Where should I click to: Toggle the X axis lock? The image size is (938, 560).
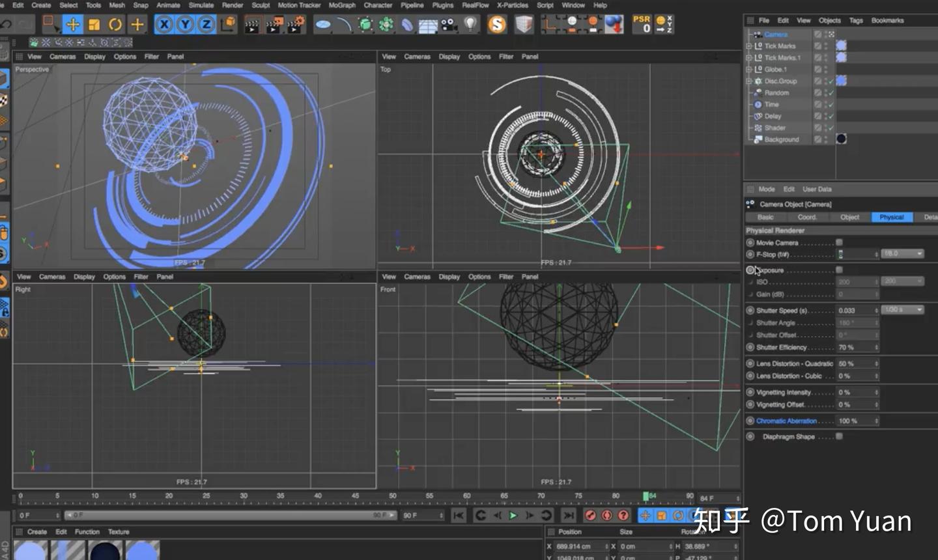pyautogui.click(x=164, y=25)
